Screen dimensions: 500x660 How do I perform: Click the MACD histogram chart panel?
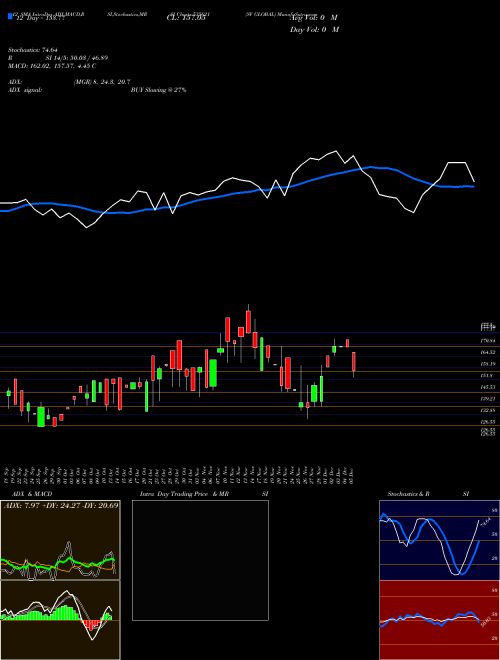pos(60,620)
